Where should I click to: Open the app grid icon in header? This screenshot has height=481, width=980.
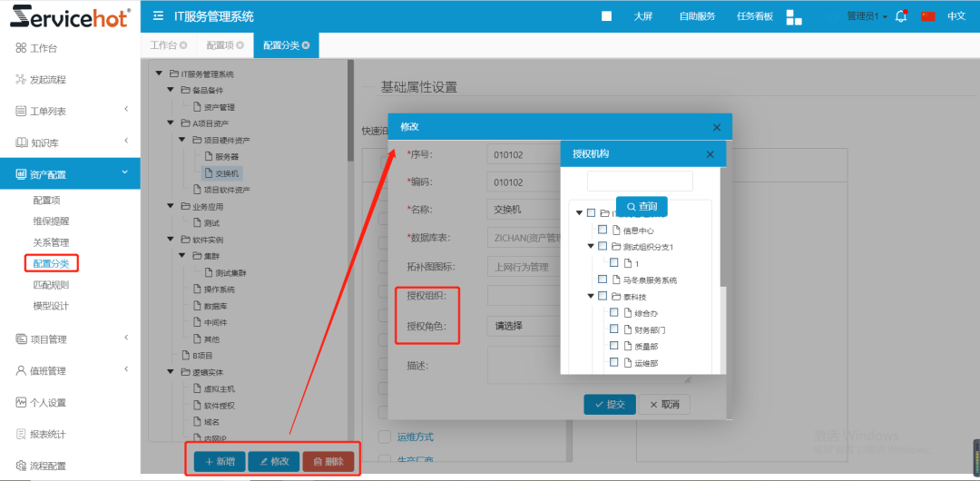tap(794, 16)
